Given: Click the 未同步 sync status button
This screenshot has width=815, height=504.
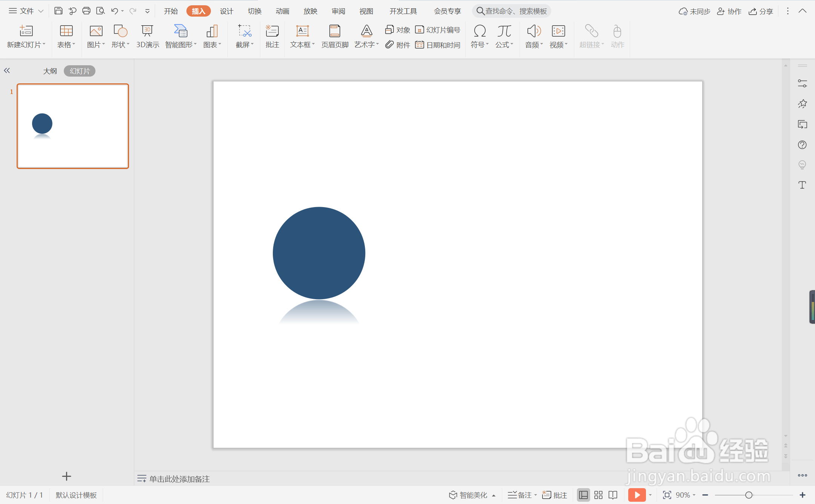Looking at the screenshot, I should 694,11.
